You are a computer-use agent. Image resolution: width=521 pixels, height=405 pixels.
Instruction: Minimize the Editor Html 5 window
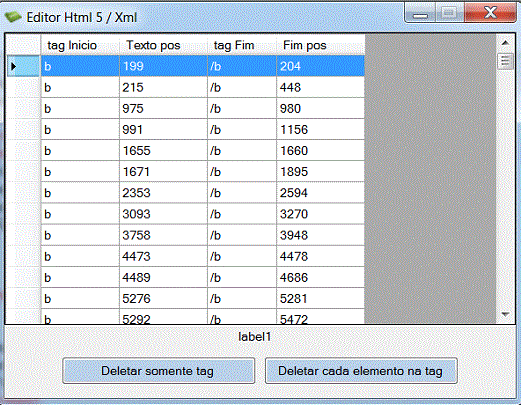coord(420,14)
